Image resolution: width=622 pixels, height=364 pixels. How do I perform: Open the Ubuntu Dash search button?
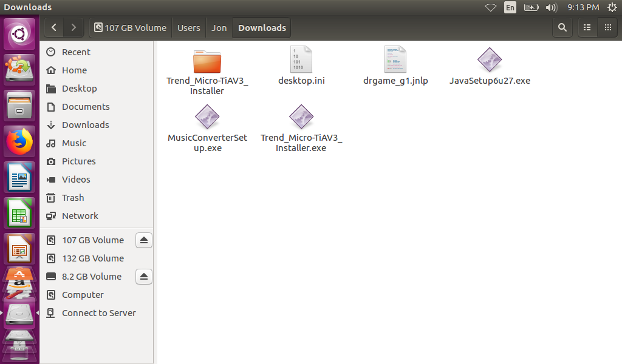[x=20, y=33]
